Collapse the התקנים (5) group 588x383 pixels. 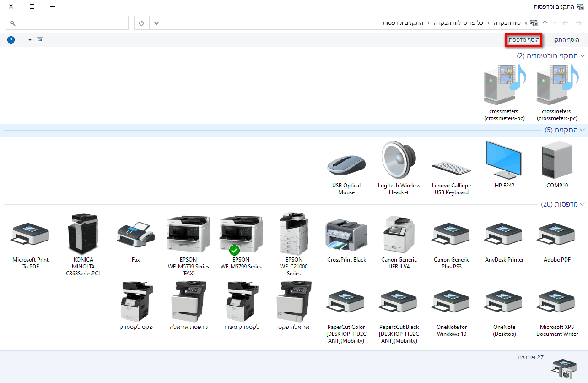tap(582, 130)
